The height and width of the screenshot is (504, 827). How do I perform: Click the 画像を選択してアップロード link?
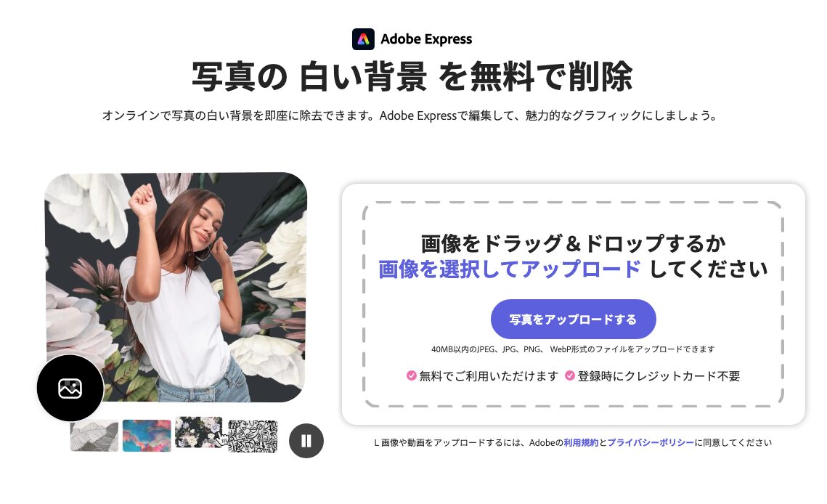click(x=510, y=269)
